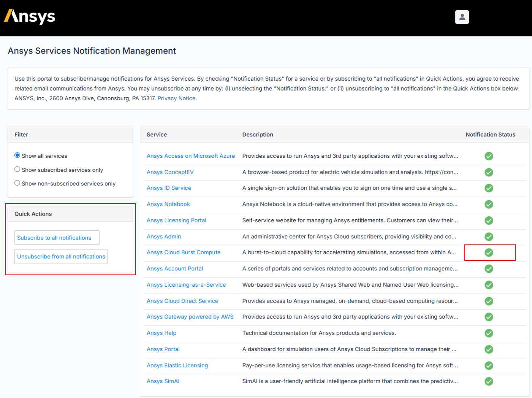The width and height of the screenshot is (532, 398).
Task: Open the Ansys Notebook service link
Action: tap(168, 204)
